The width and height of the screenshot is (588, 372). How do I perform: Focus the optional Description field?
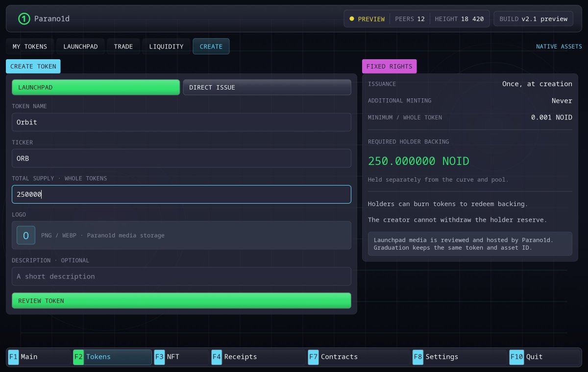click(x=181, y=276)
